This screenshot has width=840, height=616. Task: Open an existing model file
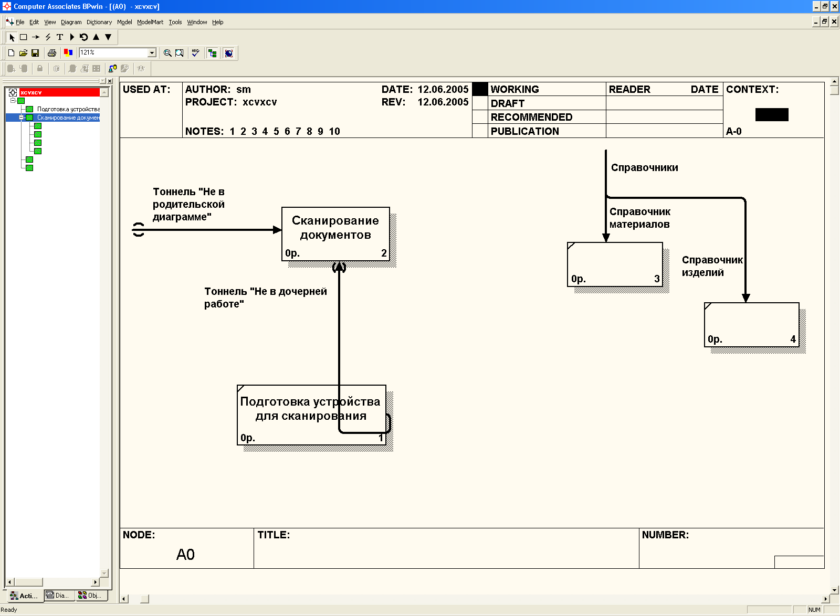[x=23, y=53]
